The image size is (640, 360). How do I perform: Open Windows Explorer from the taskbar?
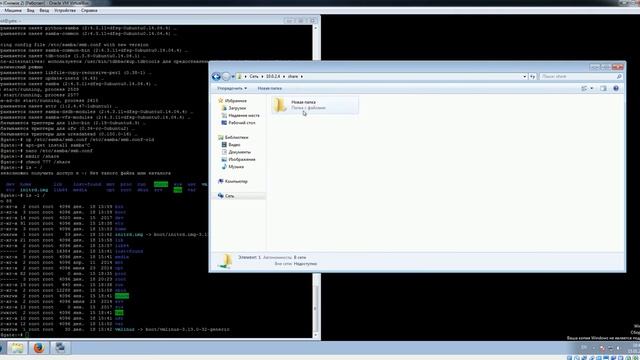pos(17,348)
